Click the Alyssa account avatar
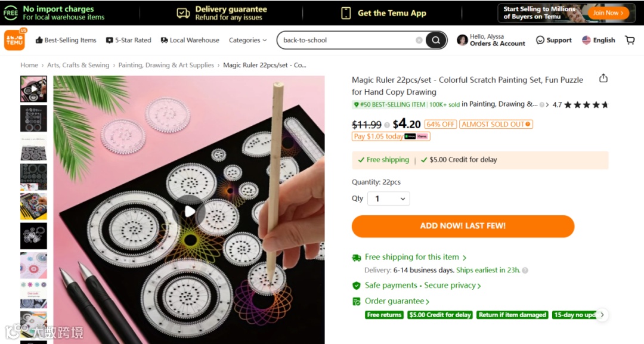 462,40
